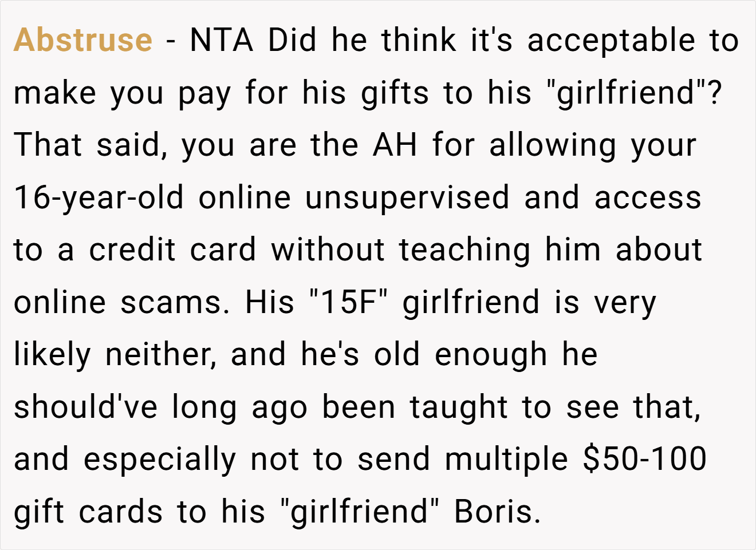The width and height of the screenshot is (756, 550).
Task: Click the NTA verdict text
Action: pyautogui.click(x=222, y=40)
